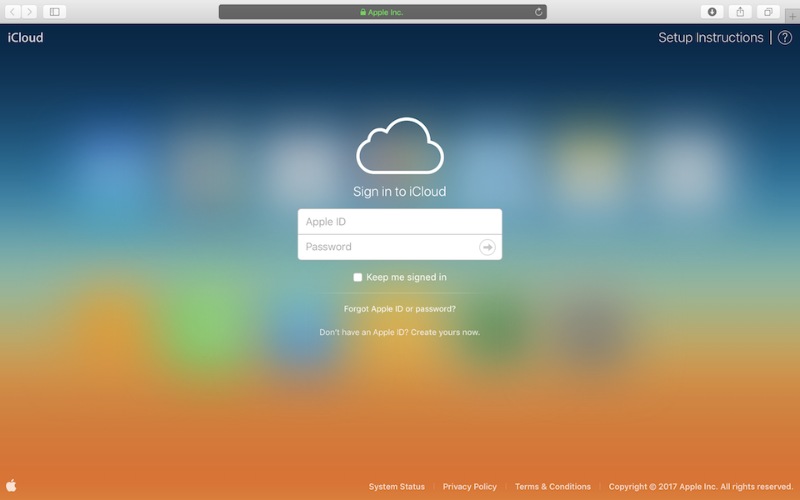
Task: Focus the Apple ID field
Action: click(399, 221)
